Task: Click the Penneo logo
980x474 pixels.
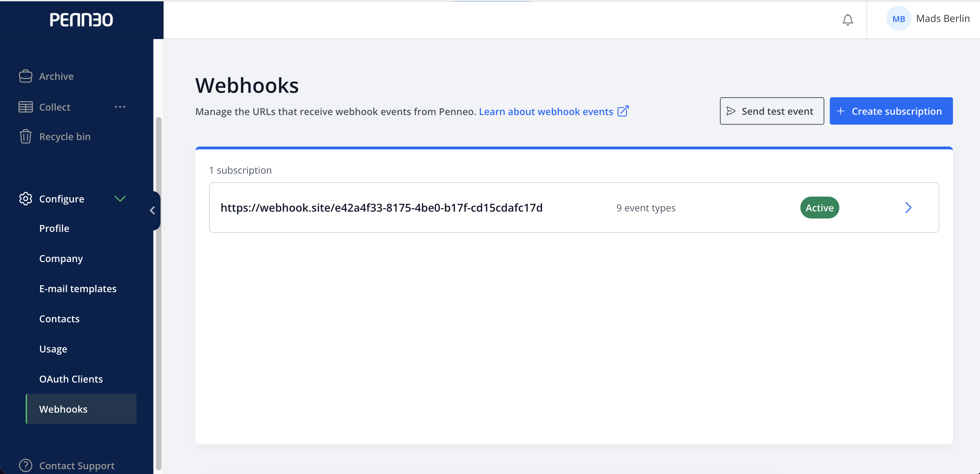Action: pyautogui.click(x=81, y=20)
